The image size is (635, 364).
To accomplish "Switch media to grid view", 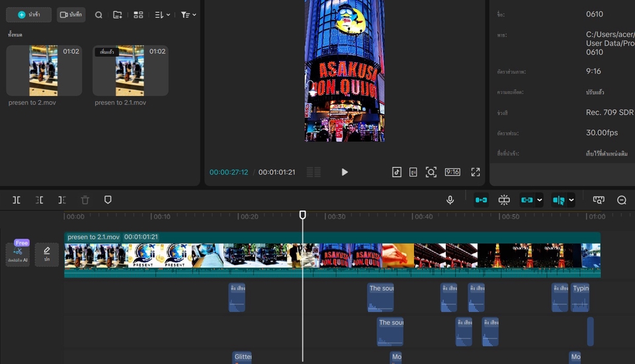I will [x=138, y=15].
